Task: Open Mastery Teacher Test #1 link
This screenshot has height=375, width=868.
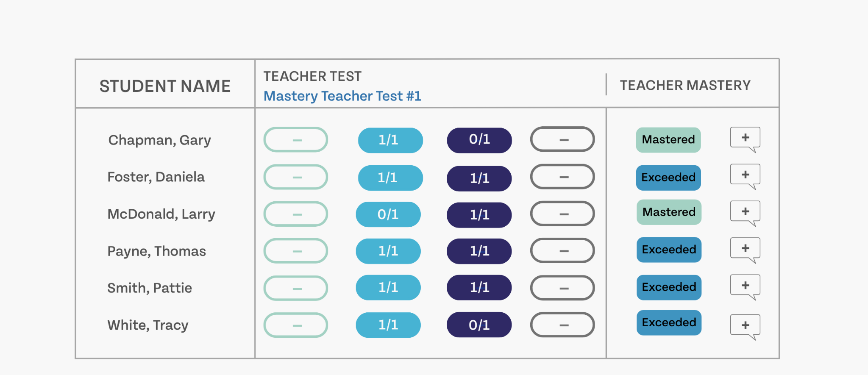Action: [x=342, y=96]
